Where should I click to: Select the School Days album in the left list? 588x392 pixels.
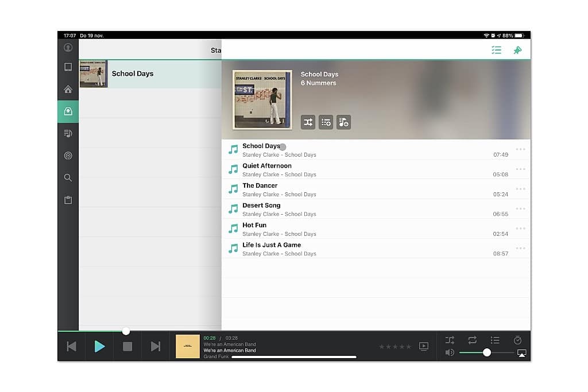[150, 74]
